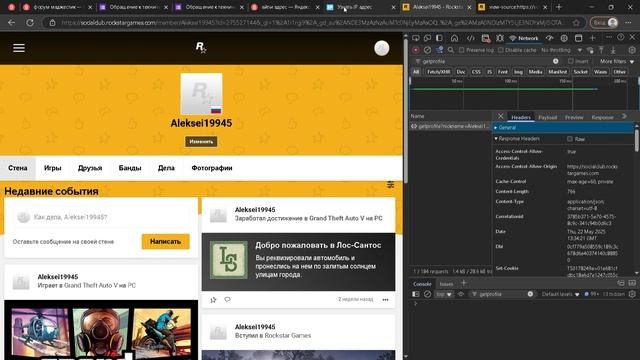Open the No throttling dropdown

coord(561,50)
